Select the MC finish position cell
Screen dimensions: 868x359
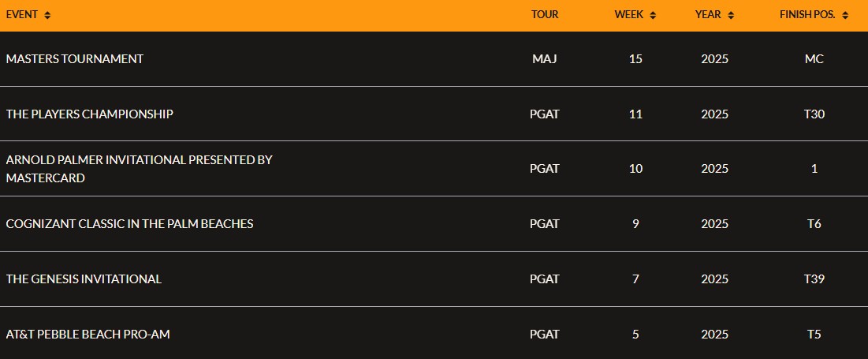pyautogui.click(x=814, y=58)
